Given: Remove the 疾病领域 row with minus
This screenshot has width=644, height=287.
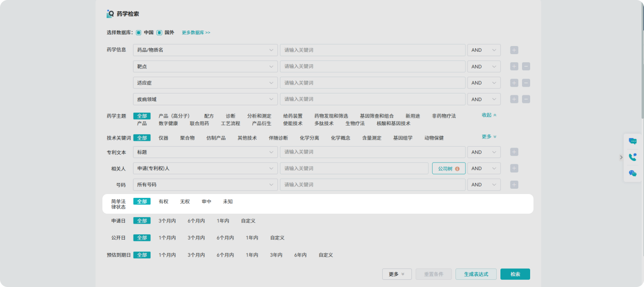Looking at the screenshot, I should pyautogui.click(x=526, y=99).
